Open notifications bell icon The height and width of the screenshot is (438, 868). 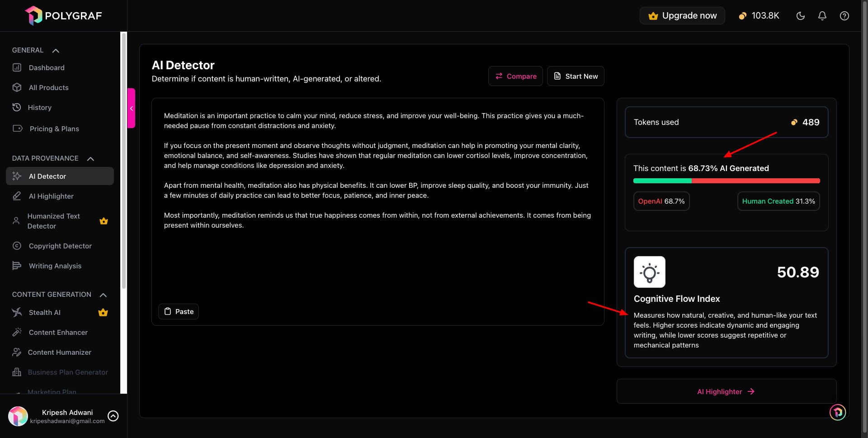(x=822, y=16)
